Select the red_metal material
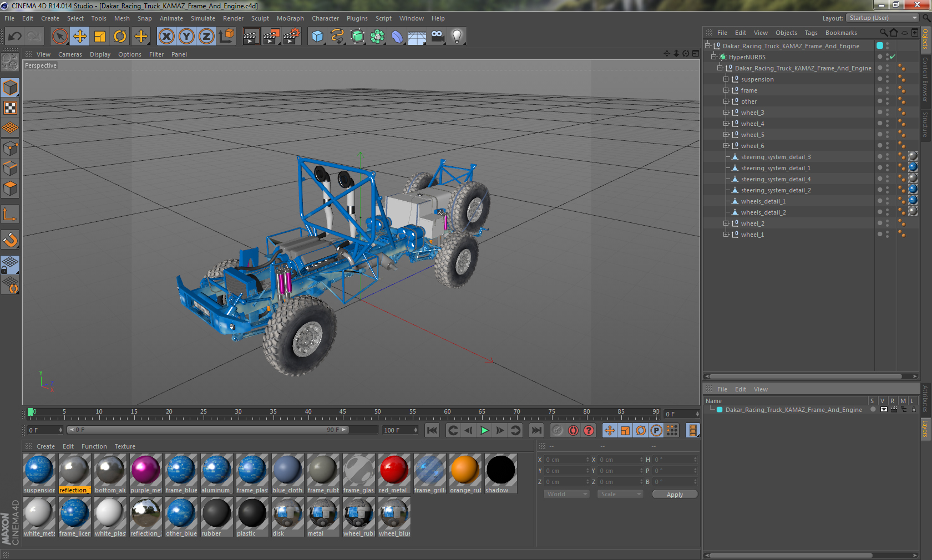The image size is (932, 560). coord(394,474)
